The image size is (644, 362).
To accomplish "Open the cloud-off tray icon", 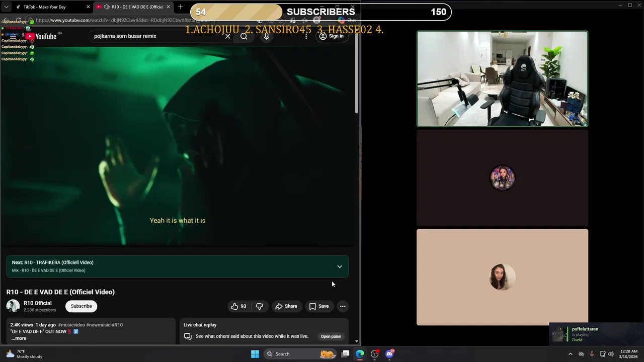I will click(581, 354).
